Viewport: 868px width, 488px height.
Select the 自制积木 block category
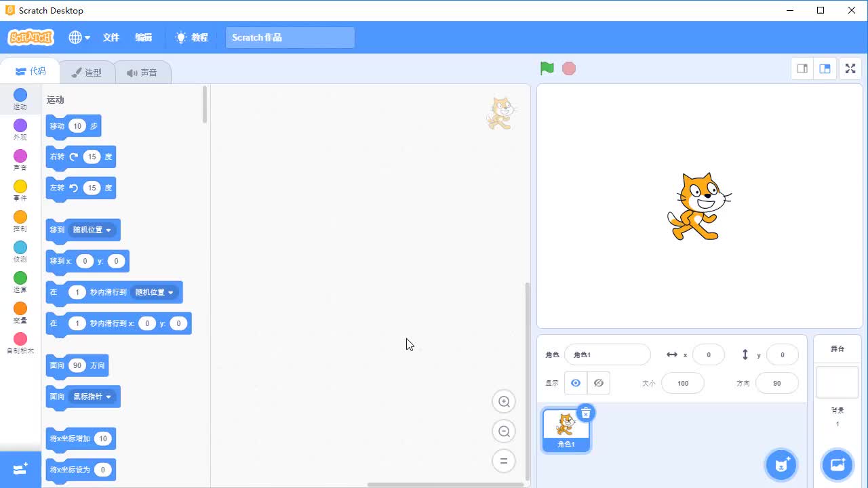click(20, 343)
